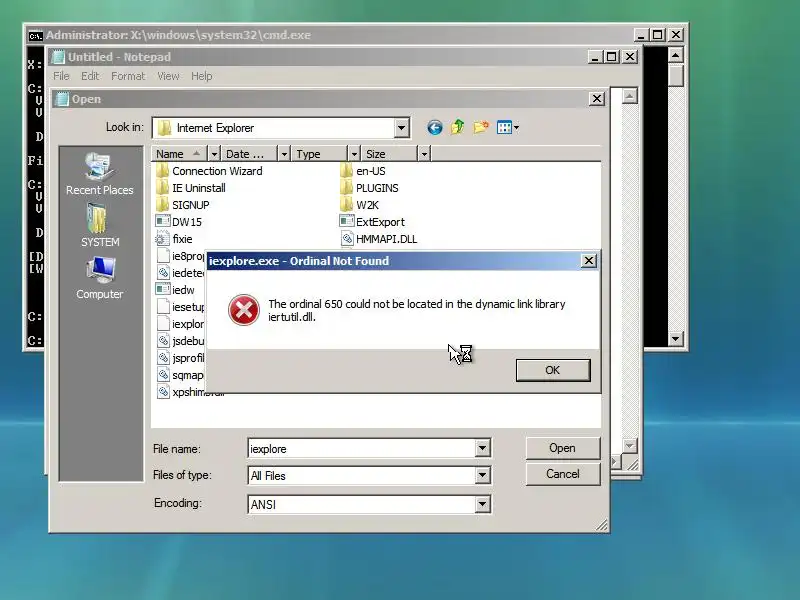Close the iexplore.exe error dialog

(x=589, y=261)
